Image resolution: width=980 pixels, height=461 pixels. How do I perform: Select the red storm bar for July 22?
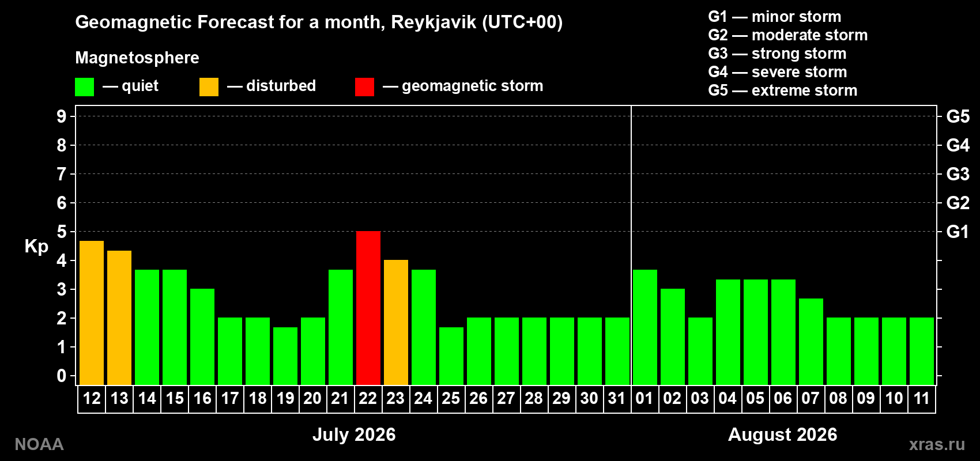pyautogui.click(x=368, y=308)
